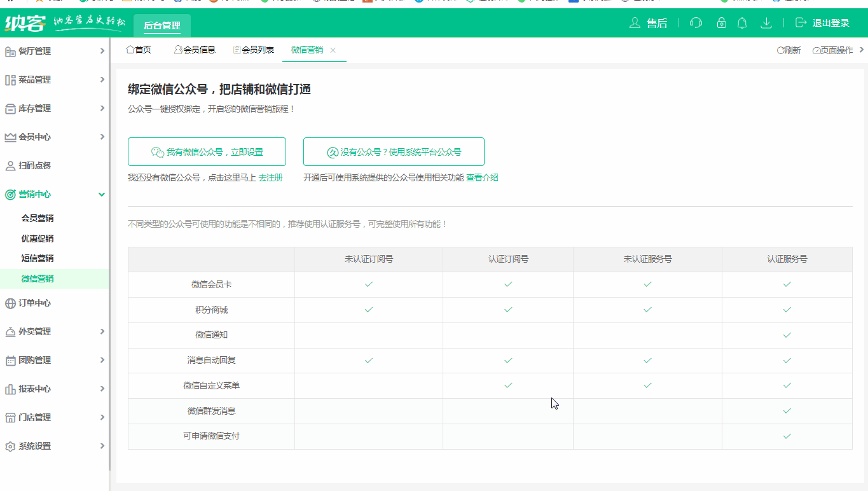Image resolution: width=868 pixels, height=491 pixels.
Task: Open the notification bell icon
Action: 742,23
